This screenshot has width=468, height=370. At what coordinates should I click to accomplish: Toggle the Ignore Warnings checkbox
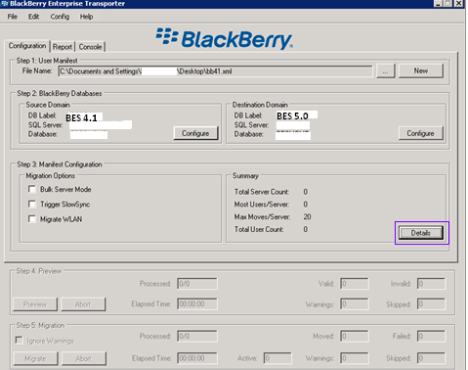[19, 340]
